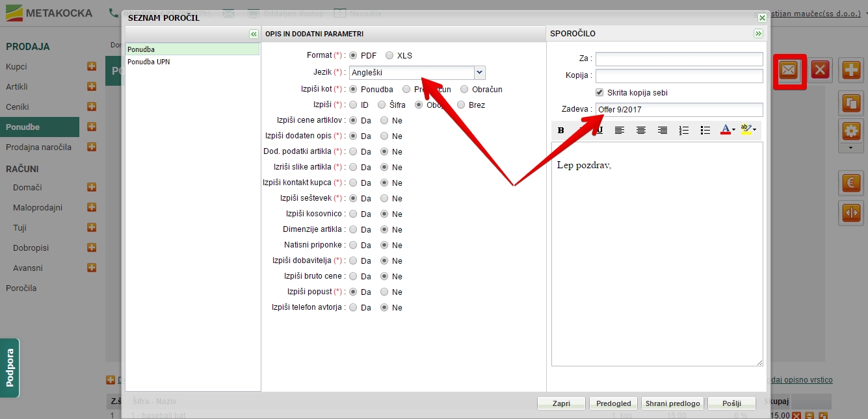Click the orange gear settings icon

[x=851, y=131]
